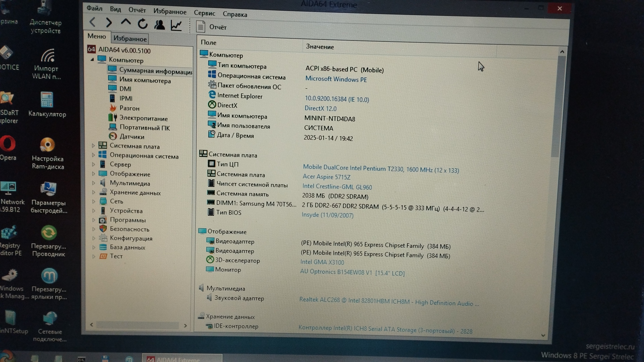644x362 pixels.
Task: Select the DMI tree item
Action: click(x=120, y=88)
